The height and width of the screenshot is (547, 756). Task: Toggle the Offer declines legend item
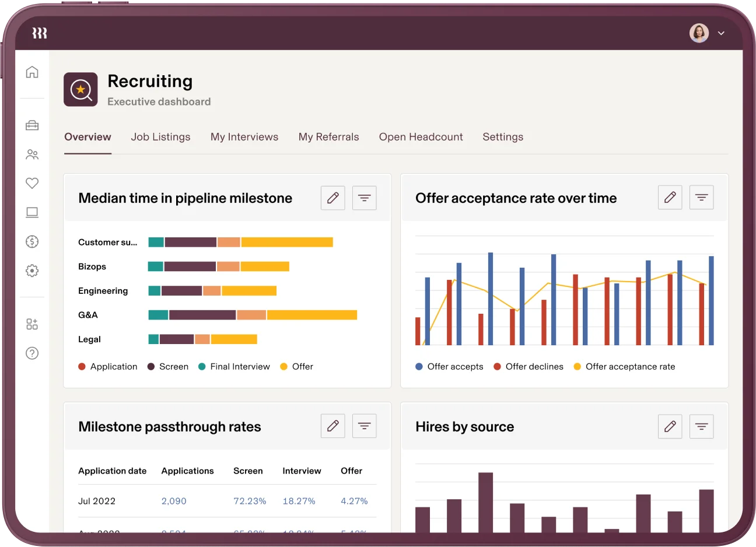528,367
